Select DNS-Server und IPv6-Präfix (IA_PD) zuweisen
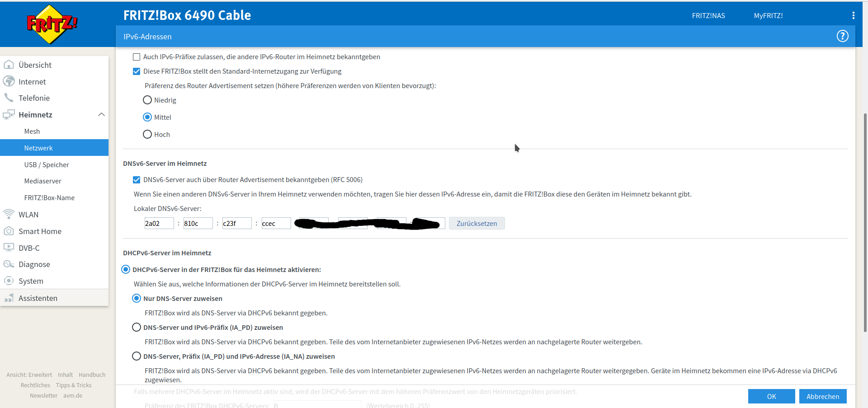The width and height of the screenshot is (868, 408). 137,327
